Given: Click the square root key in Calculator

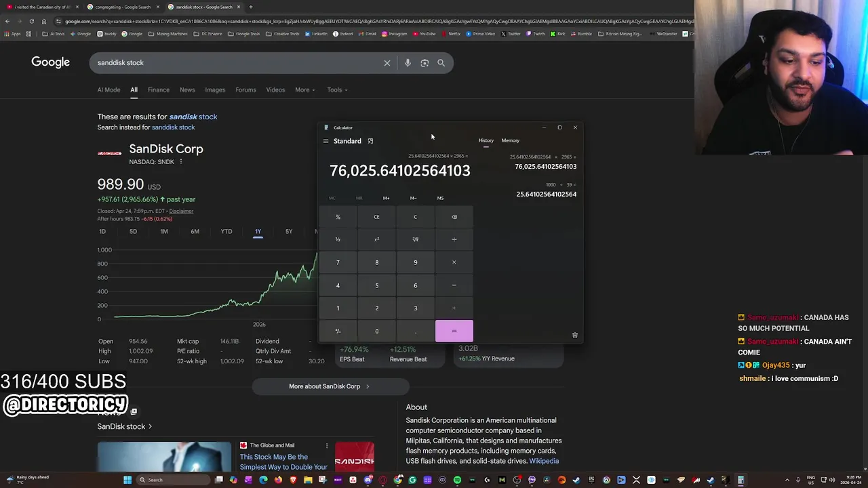Looking at the screenshot, I should (x=416, y=239).
